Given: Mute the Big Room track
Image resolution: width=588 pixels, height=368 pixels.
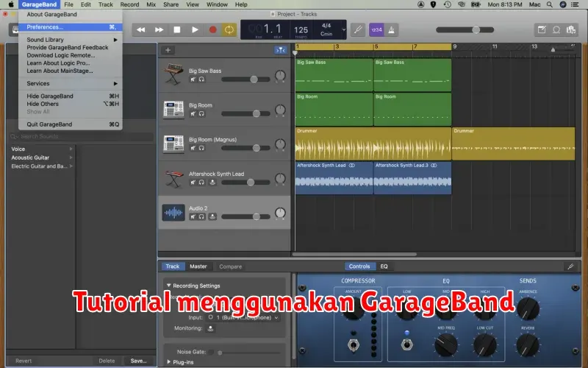Looking at the screenshot, I should click(193, 113).
